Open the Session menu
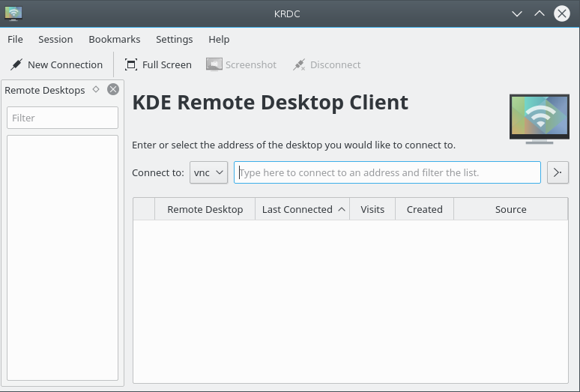 (x=55, y=39)
